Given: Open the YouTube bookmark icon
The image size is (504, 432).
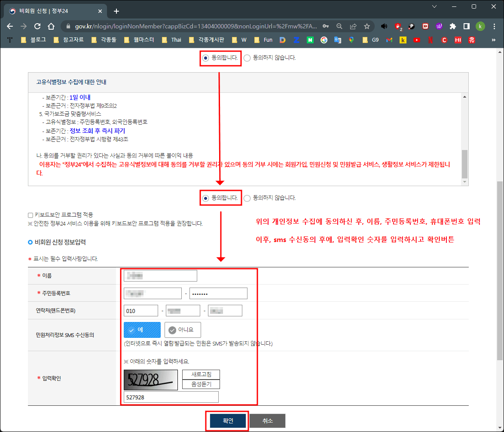Looking at the screenshot, I should (x=416, y=40).
